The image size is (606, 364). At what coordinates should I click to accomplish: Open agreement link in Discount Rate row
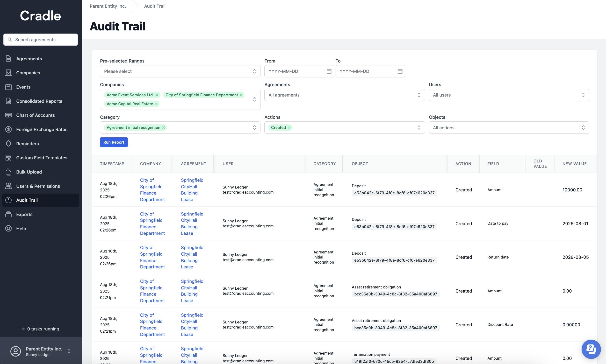192,324
